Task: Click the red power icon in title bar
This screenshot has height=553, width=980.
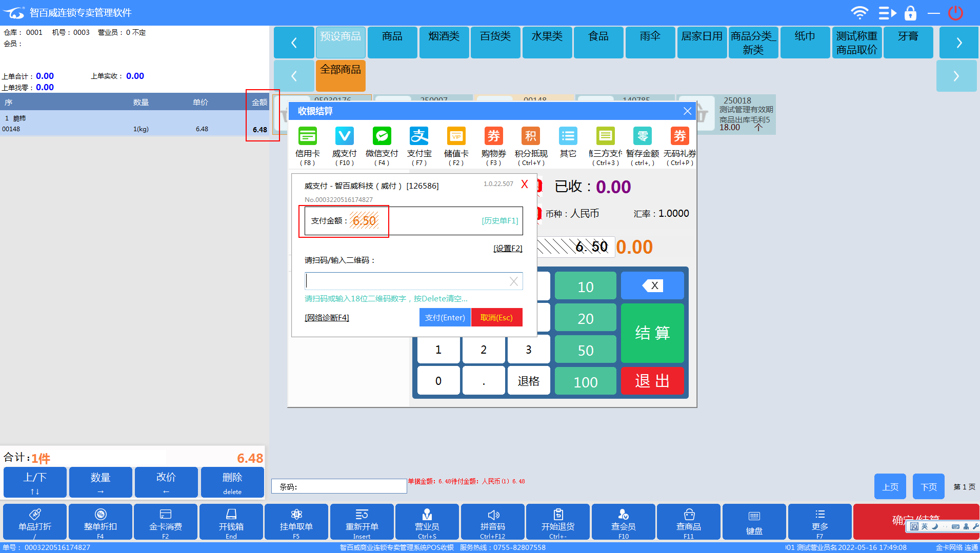Action: coord(955,13)
